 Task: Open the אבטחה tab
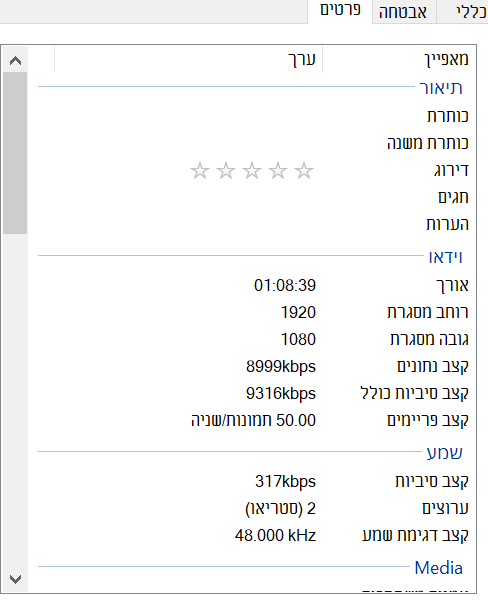(x=404, y=12)
